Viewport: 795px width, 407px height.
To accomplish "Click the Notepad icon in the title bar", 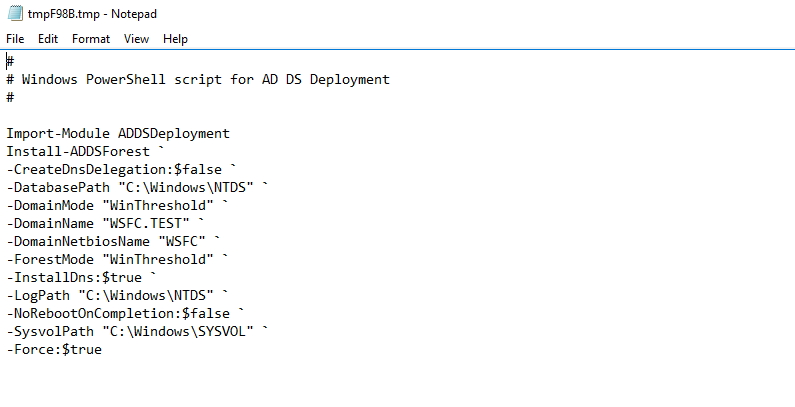I will click(x=14, y=14).
